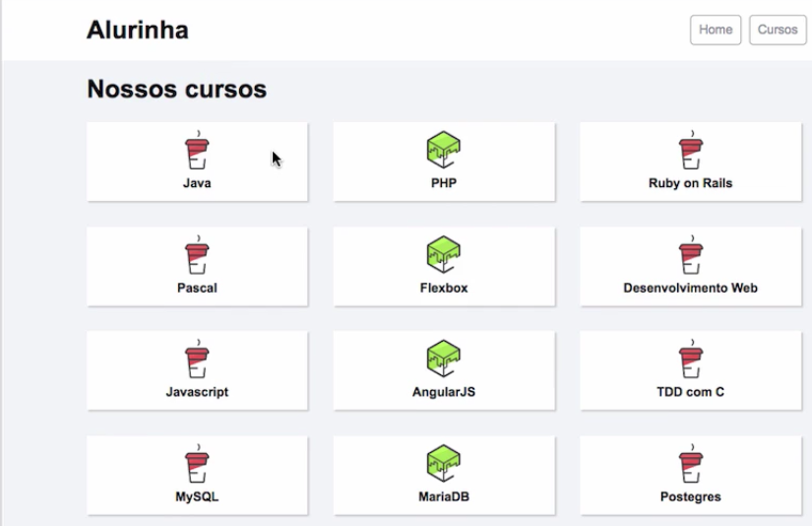This screenshot has width=812, height=526.
Task: Click the Java course cup icon
Action: (x=197, y=153)
